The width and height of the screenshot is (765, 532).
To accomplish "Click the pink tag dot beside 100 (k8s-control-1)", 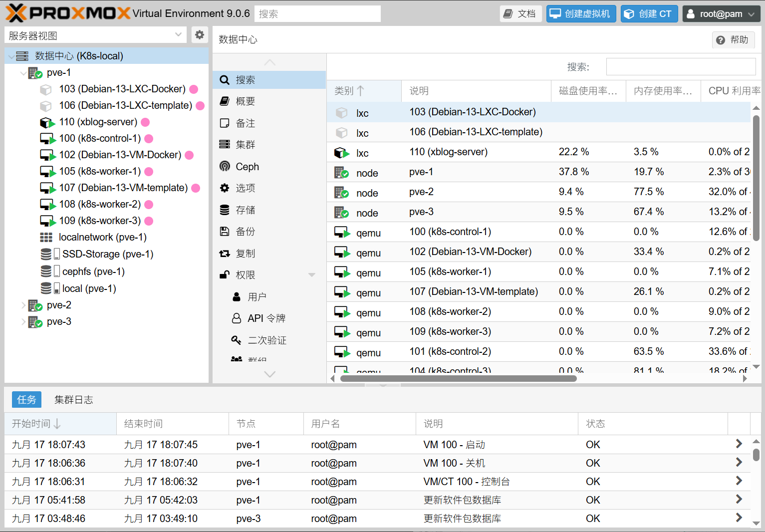I will tap(149, 139).
